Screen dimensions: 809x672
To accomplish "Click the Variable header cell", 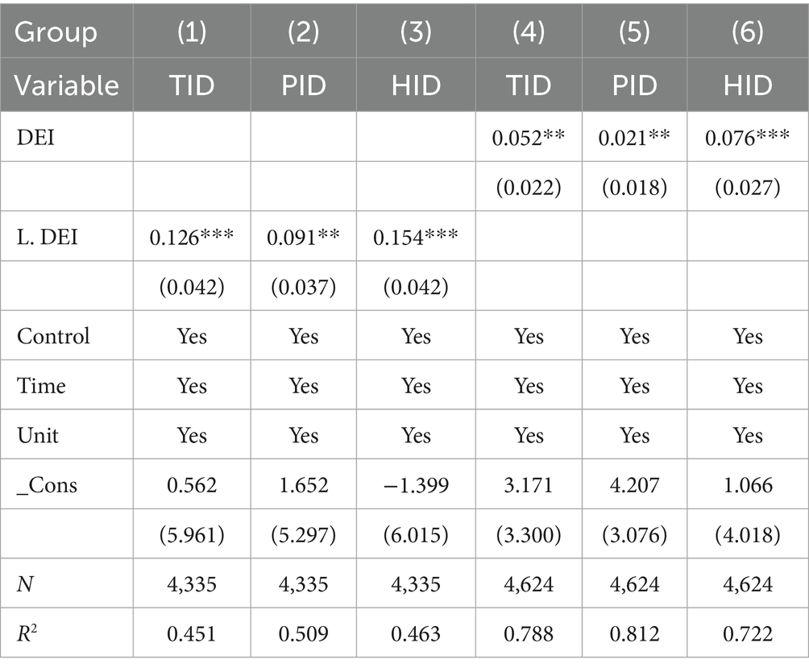I will coord(68,85).
